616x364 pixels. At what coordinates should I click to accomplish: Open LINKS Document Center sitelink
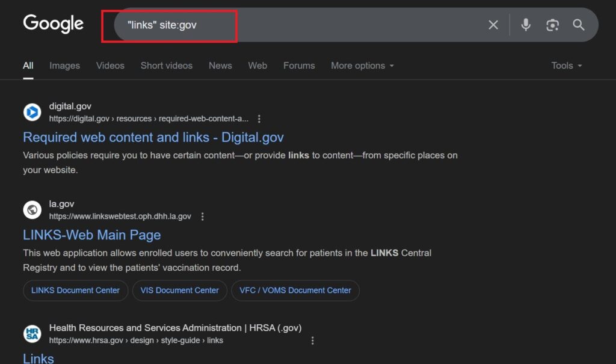75,291
